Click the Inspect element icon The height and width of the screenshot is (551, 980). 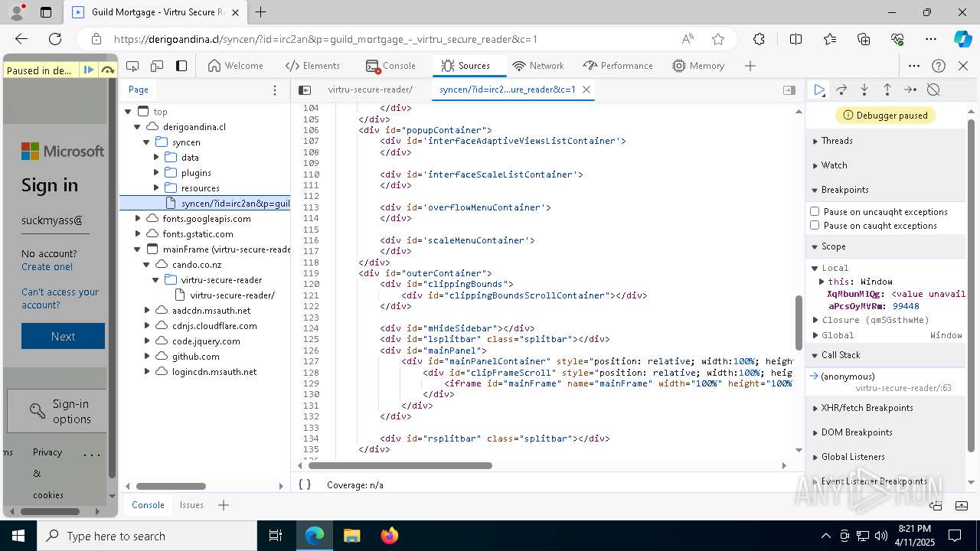[132, 66]
